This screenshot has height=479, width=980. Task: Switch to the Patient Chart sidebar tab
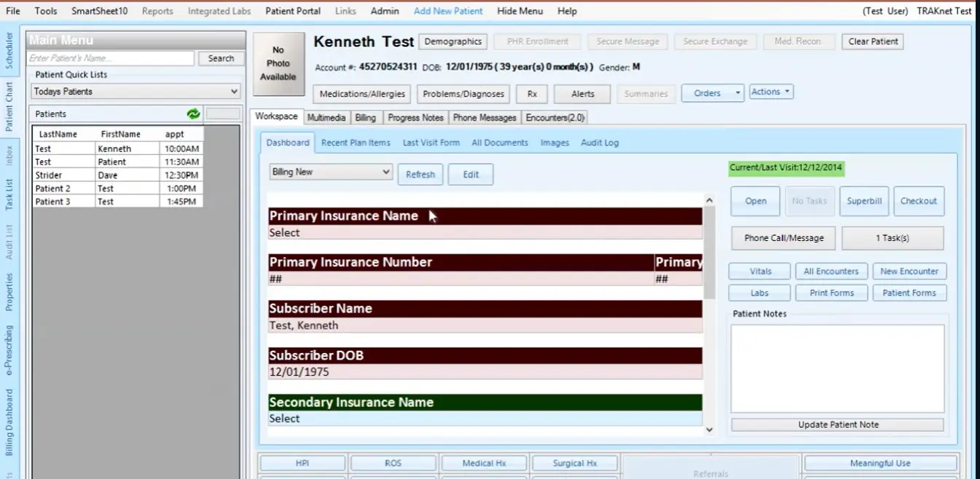coord(8,93)
